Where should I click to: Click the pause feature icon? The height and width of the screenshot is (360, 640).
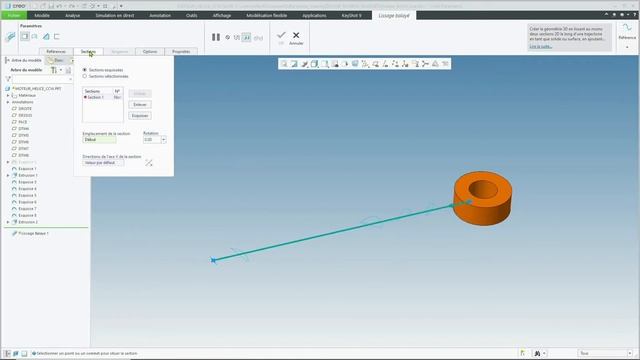(216, 38)
